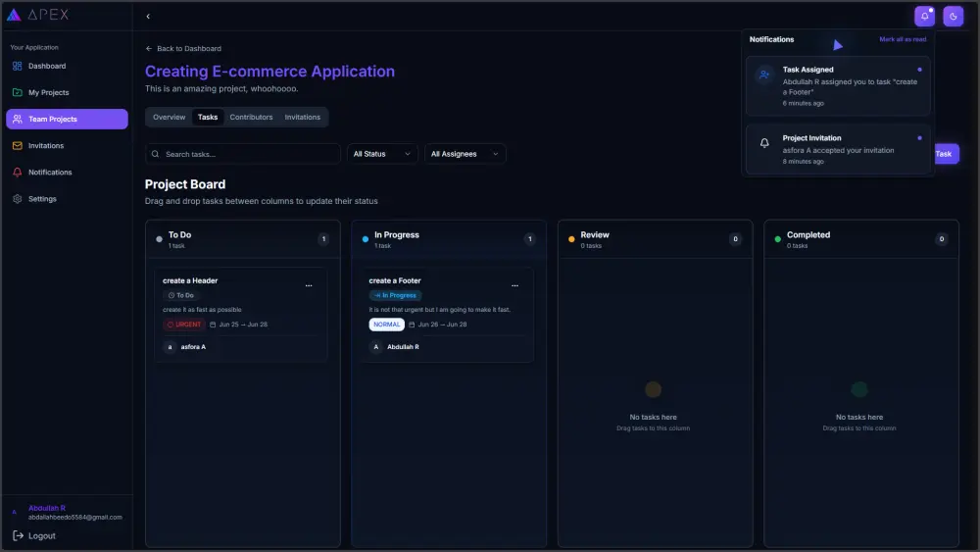Click the To Do column header
Screen dimensions: 980x552
click(242, 239)
